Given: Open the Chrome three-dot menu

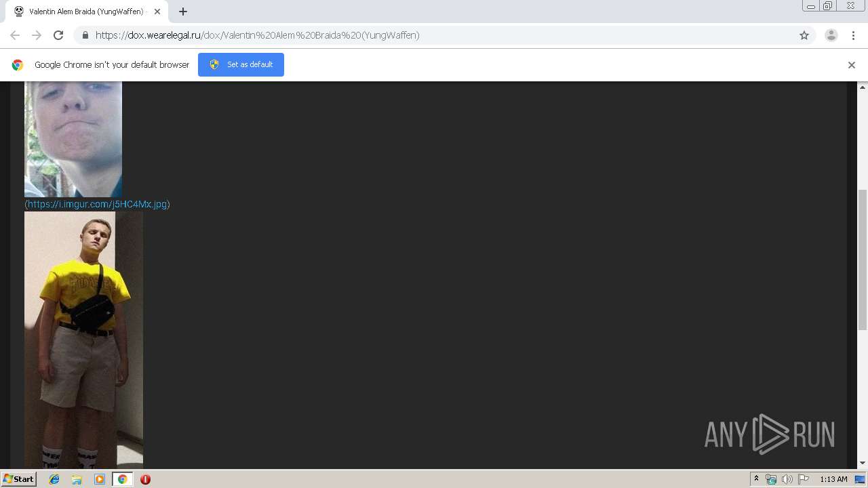Looking at the screenshot, I should coord(853,35).
